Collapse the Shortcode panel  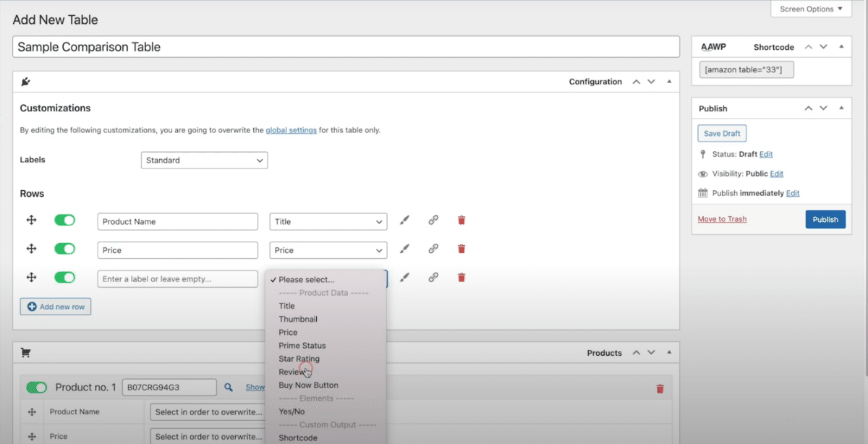[841, 47]
